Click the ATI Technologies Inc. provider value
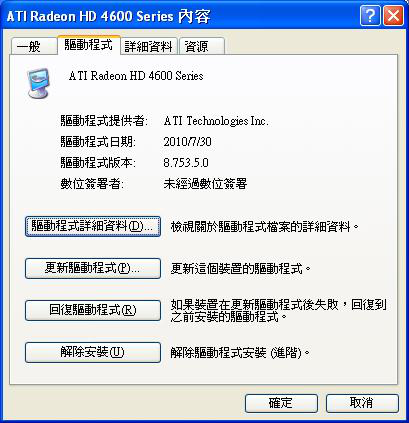Screen dimensions: 409x423 pos(216,121)
